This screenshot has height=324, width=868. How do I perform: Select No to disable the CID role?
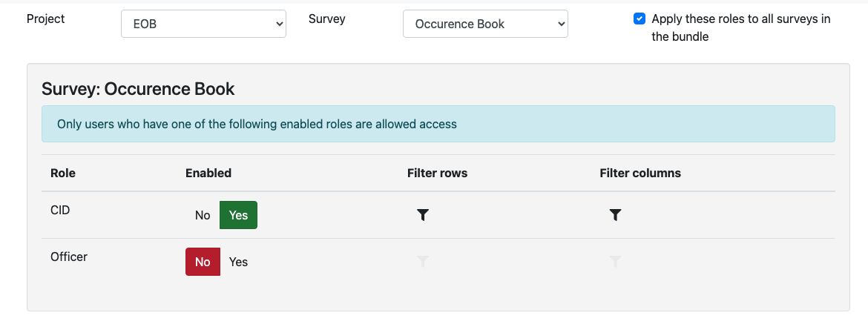point(203,215)
